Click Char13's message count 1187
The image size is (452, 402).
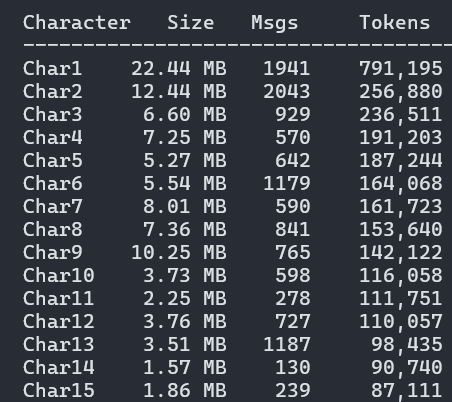tap(287, 344)
